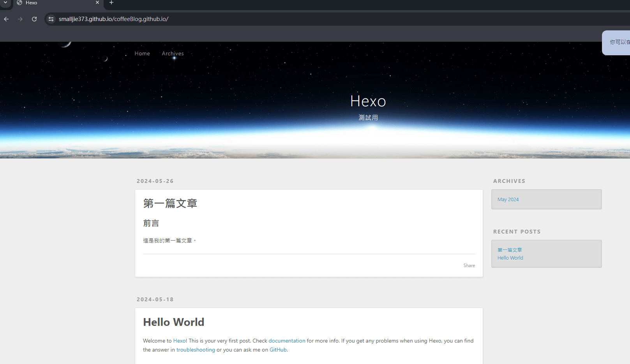Viewport: 630px width, 364px height.
Task: Open 第一篇文章 in Recent Posts
Action: click(510, 250)
